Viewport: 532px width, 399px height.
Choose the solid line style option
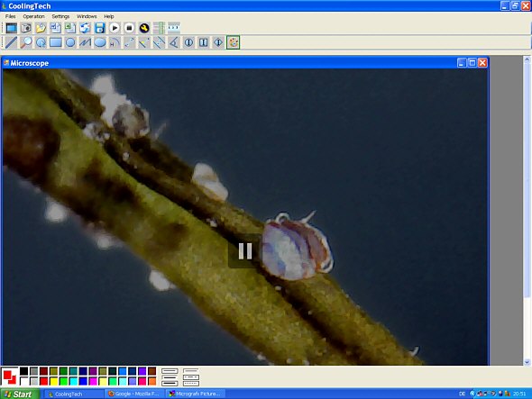click(191, 371)
